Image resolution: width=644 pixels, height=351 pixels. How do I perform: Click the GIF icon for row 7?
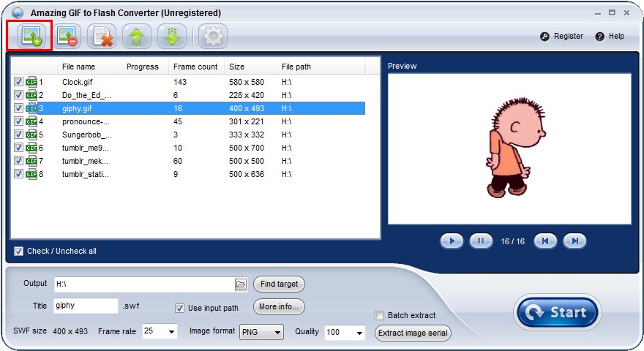pyautogui.click(x=31, y=161)
